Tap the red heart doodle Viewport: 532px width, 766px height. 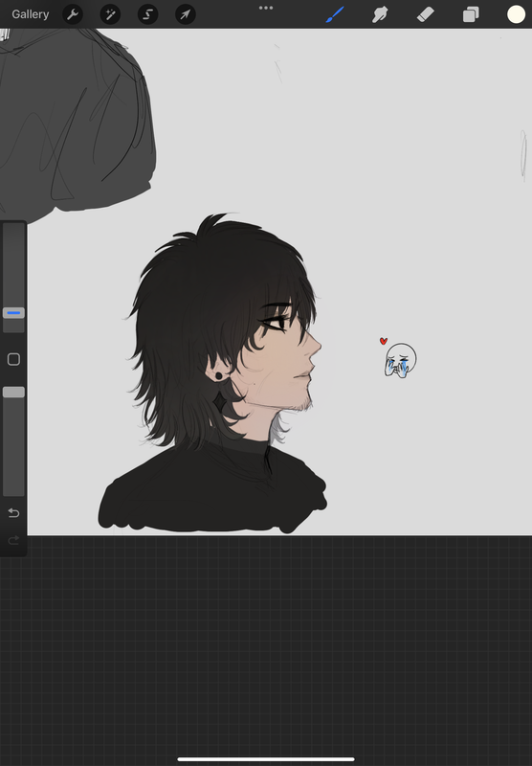point(383,341)
